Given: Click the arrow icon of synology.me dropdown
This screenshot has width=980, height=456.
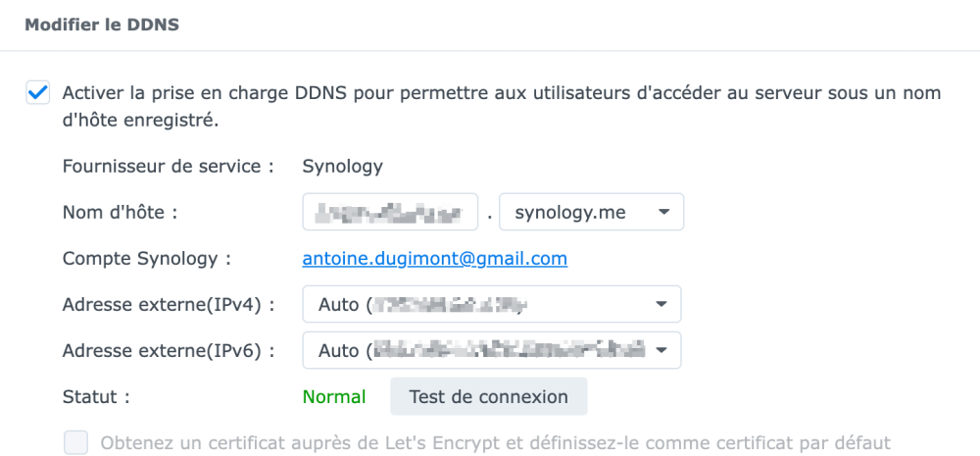Looking at the screenshot, I should pyautogui.click(x=664, y=212).
